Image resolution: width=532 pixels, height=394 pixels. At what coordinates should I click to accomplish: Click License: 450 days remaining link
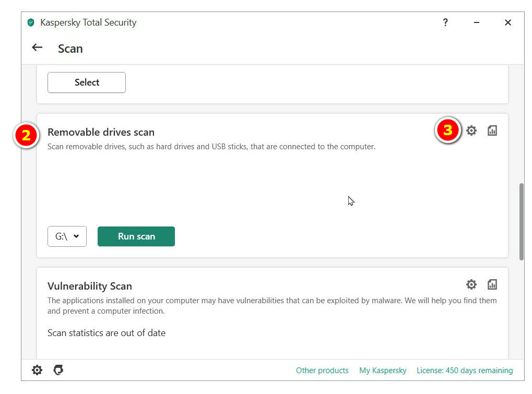pos(465,371)
